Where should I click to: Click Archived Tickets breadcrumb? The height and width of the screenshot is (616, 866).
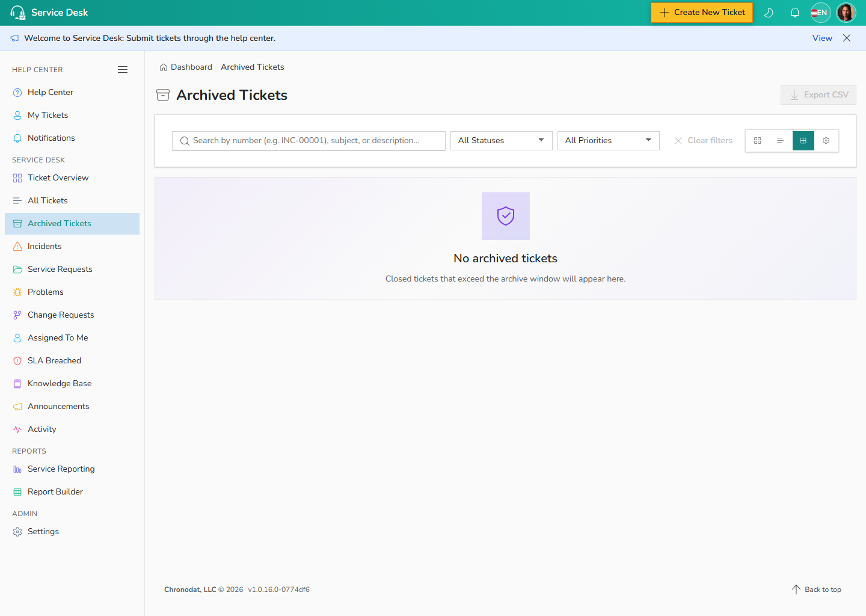(252, 67)
